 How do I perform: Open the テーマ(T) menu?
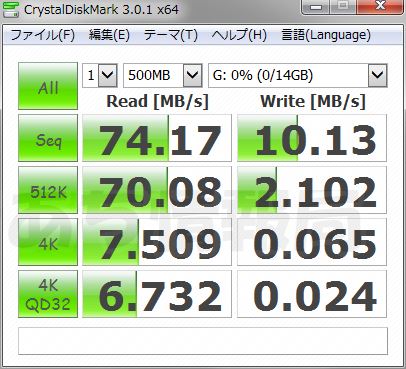coord(171,35)
